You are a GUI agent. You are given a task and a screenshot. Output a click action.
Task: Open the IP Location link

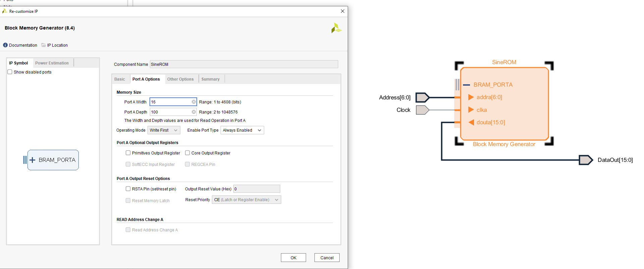coord(57,45)
